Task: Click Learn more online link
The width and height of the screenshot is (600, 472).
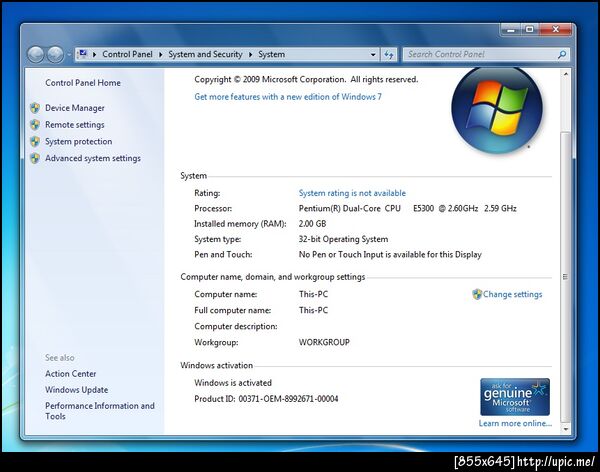Action: pyautogui.click(x=515, y=423)
